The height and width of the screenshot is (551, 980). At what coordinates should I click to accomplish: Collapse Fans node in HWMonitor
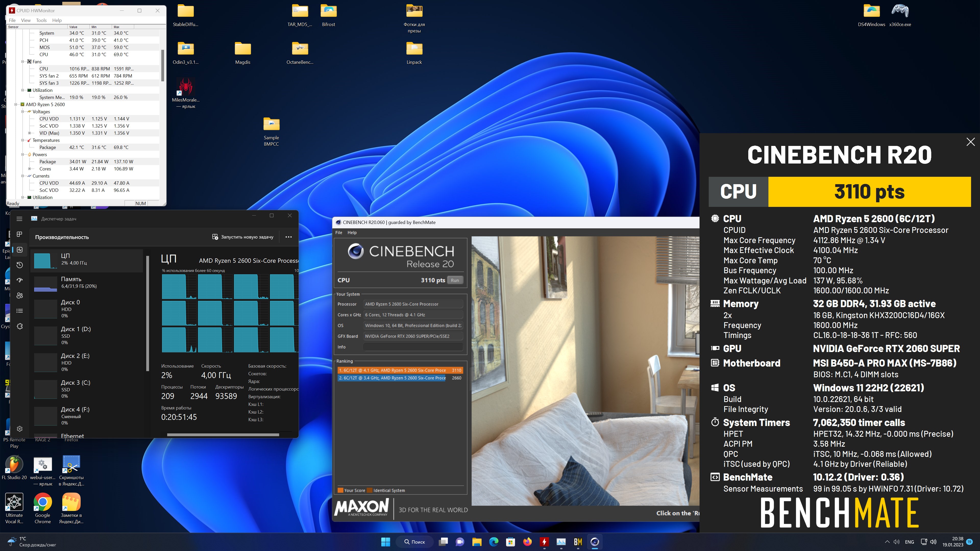tap(23, 61)
